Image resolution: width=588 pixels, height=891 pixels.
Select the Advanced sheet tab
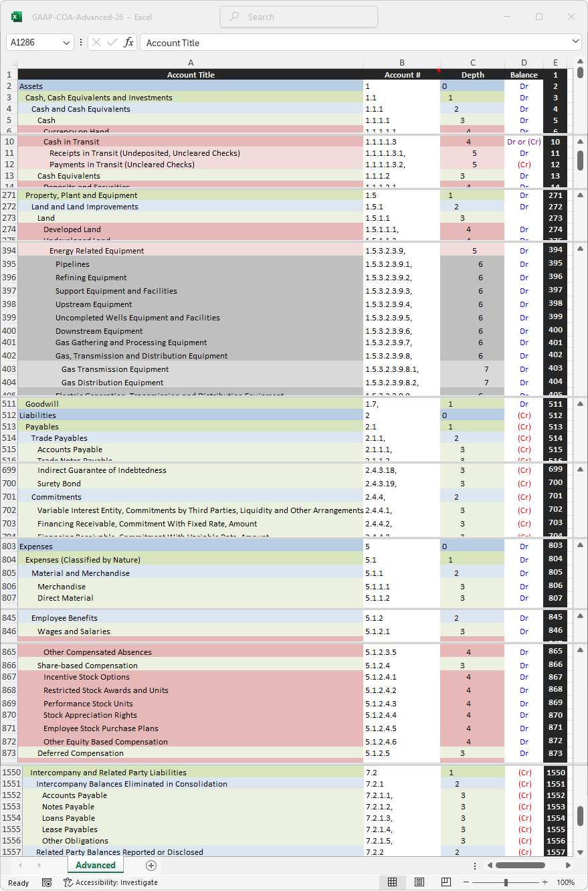96,866
